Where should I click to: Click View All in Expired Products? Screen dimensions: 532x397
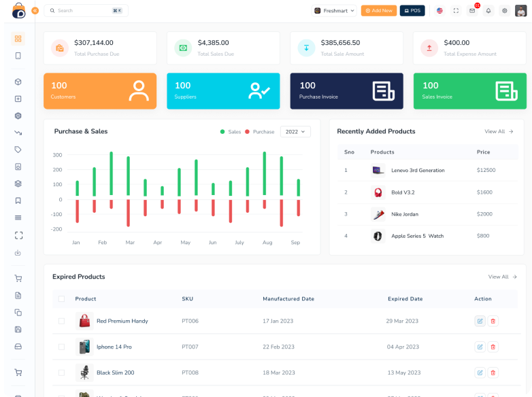pos(503,277)
